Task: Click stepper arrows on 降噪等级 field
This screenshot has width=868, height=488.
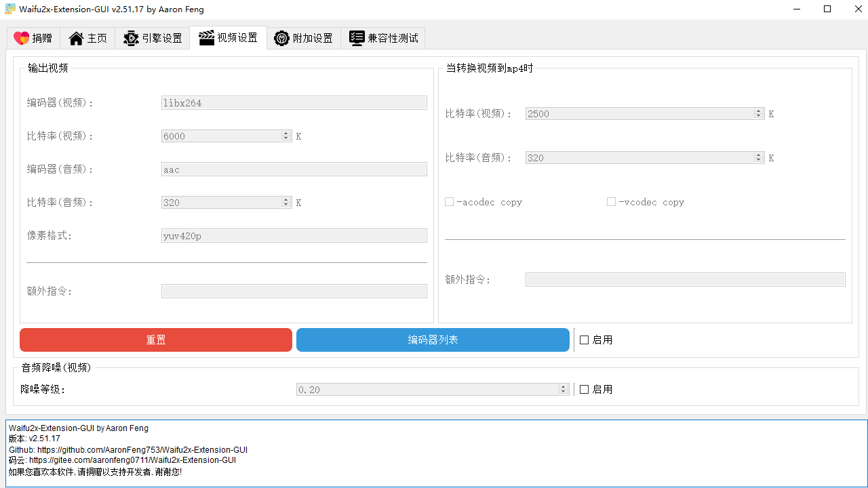Action: pos(563,389)
